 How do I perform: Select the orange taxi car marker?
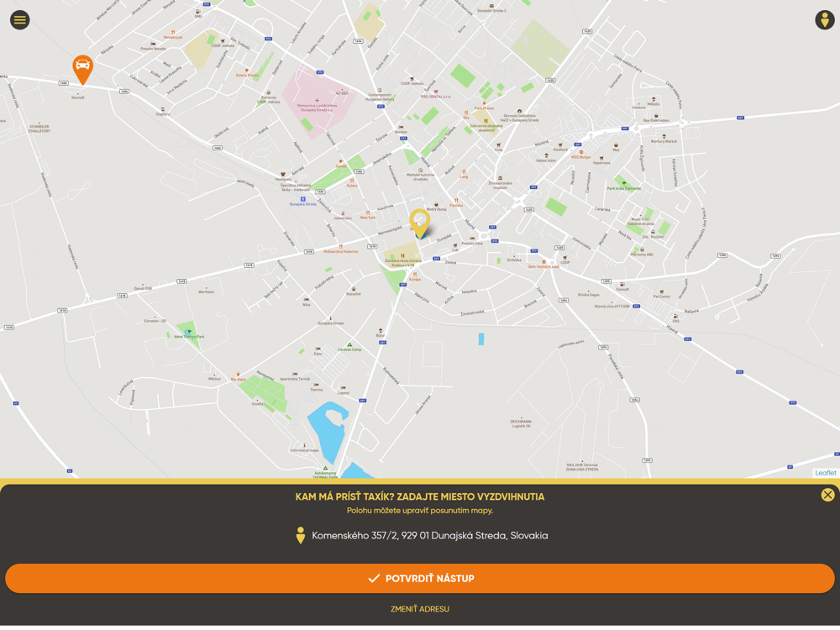pyautogui.click(x=82, y=70)
